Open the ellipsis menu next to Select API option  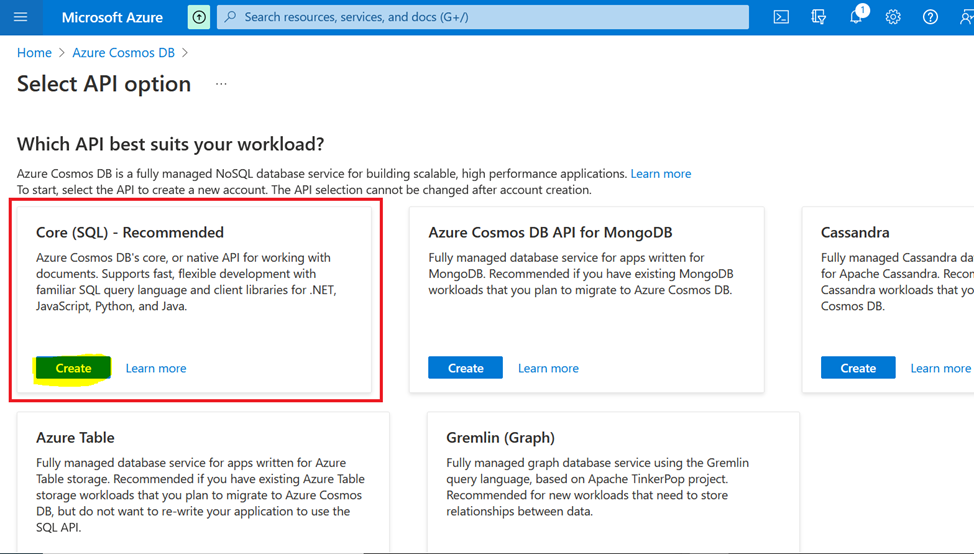tap(221, 84)
